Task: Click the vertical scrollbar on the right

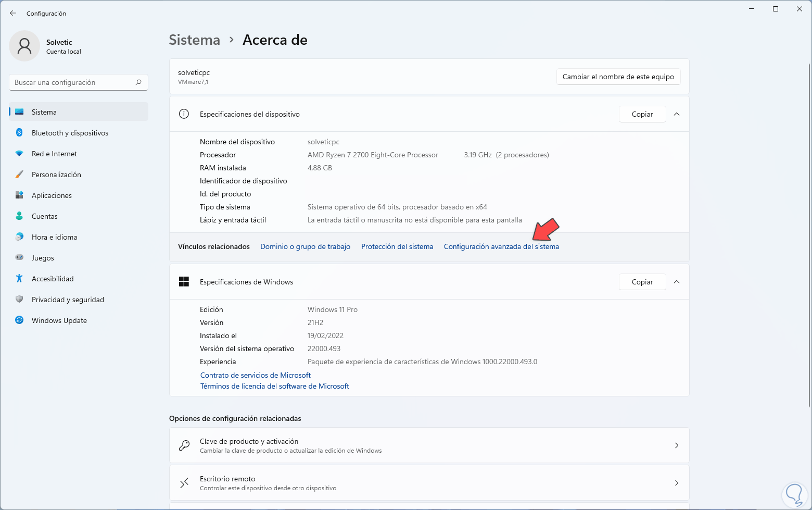Action: point(809,234)
